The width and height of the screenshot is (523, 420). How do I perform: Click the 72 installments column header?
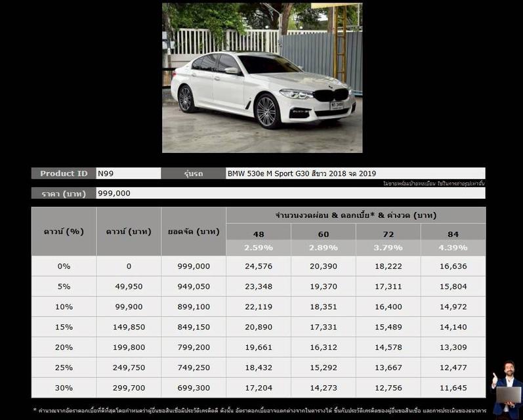pos(388,234)
